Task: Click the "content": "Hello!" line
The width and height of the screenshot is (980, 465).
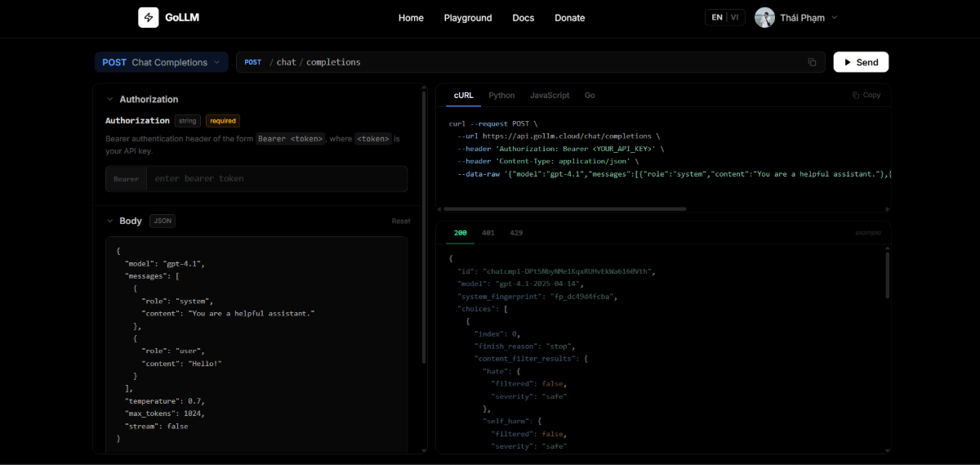Action: point(181,364)
